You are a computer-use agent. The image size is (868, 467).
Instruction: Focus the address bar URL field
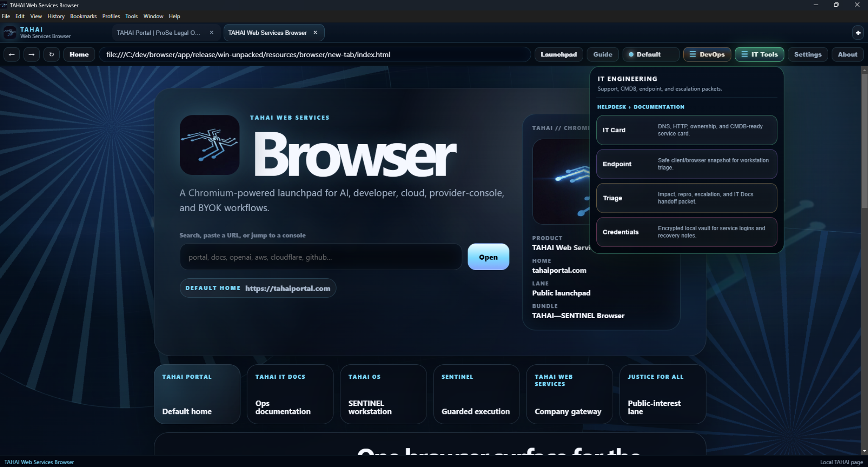click(314, 54)
